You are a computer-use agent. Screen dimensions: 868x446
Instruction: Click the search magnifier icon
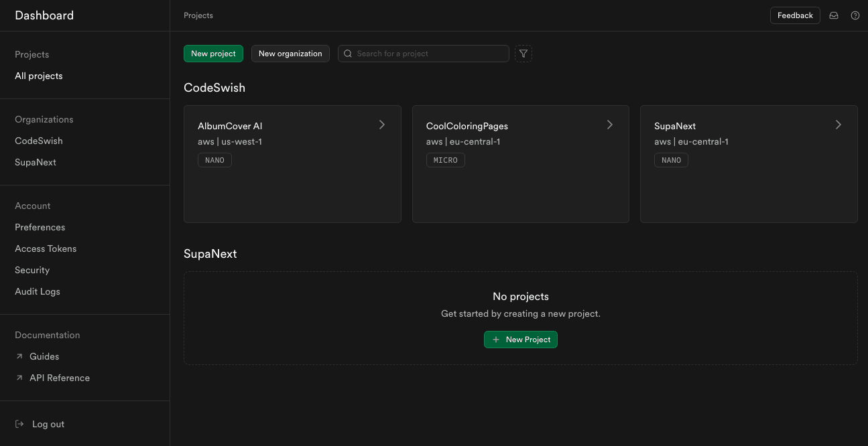pos(348,54)
